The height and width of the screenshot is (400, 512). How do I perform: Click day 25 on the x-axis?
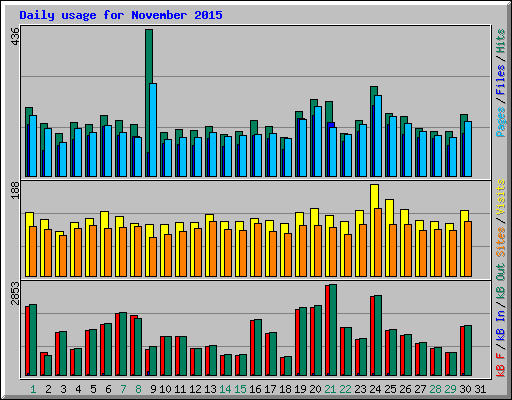point(390,389)
